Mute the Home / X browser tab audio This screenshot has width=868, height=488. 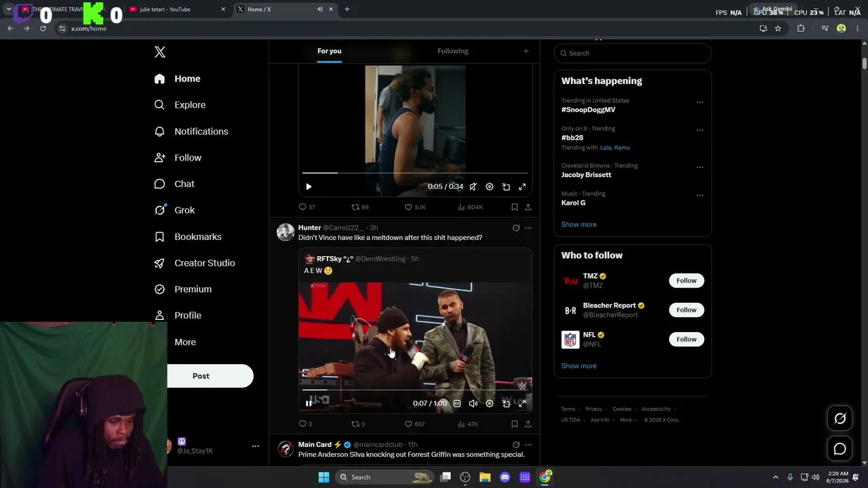point(319,9)
